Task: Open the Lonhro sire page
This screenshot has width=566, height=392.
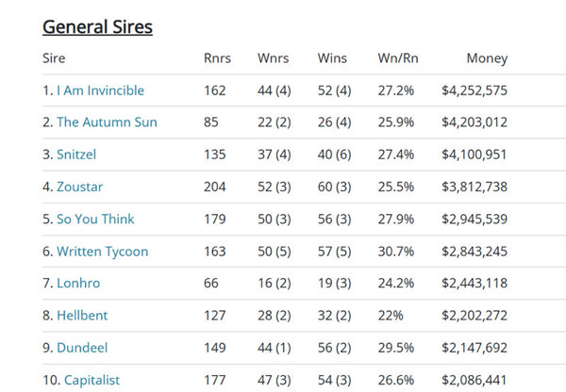Action: [x=78, y=284]
